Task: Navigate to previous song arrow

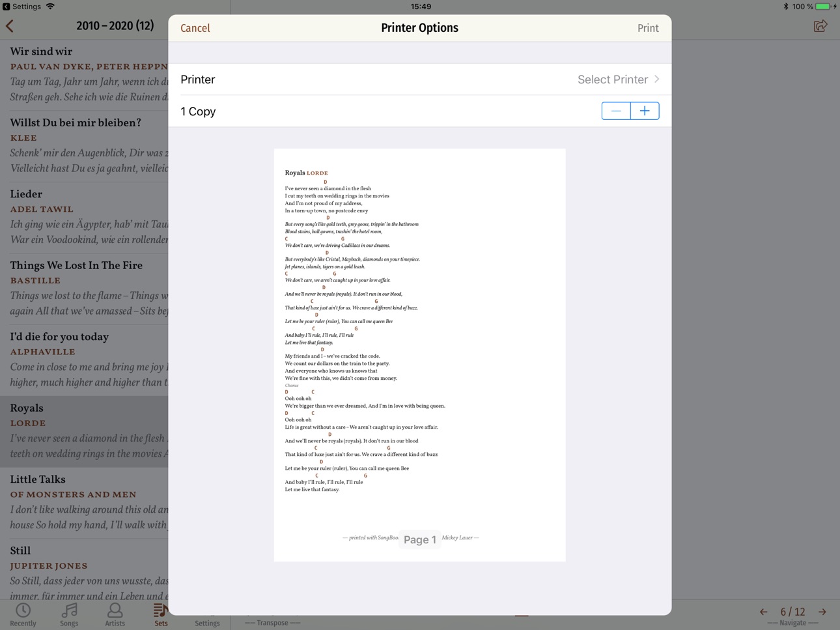Action: pos(763,612)
